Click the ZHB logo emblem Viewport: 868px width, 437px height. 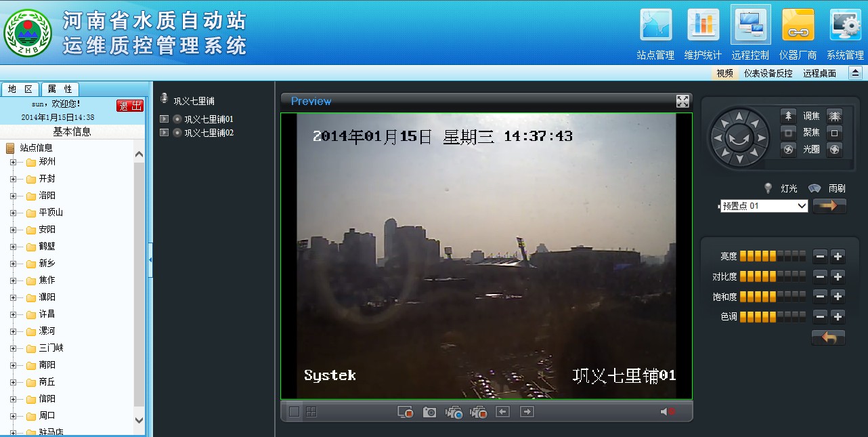[x=28, y=33]
